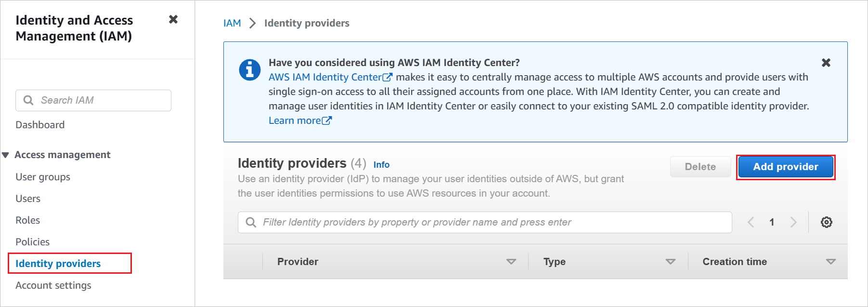This screenshot has height=307, width=868.
Task: Select Roles in the navigation menu
Action: pos(28,220)
